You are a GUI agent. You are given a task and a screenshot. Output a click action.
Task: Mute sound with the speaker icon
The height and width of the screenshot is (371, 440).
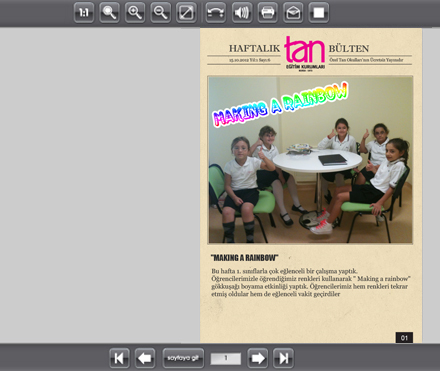[x=242, y=13]
